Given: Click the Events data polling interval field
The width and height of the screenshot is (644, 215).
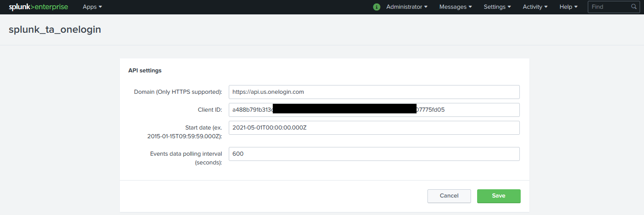Looking at the screenshot, I should point(374,154).
